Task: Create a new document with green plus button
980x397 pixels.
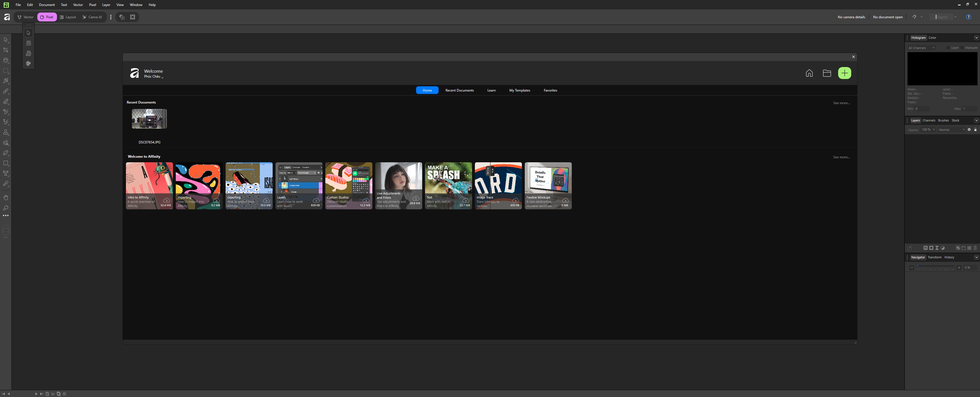Action: pos(845,73)
